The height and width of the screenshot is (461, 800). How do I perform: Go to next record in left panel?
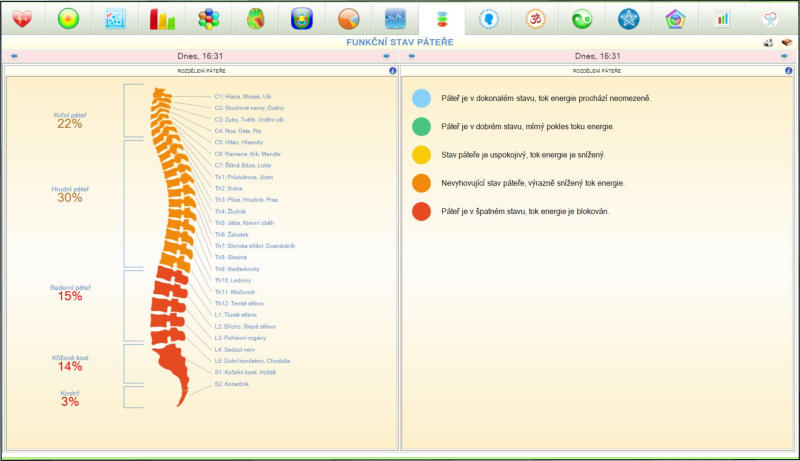pyautogui.click(x=386, y=57)
